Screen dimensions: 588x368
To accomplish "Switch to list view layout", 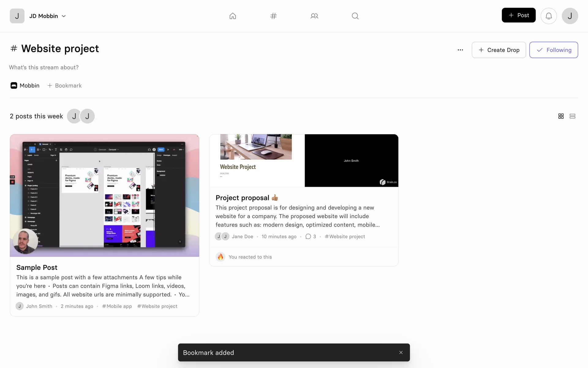I will pos(572,116).
